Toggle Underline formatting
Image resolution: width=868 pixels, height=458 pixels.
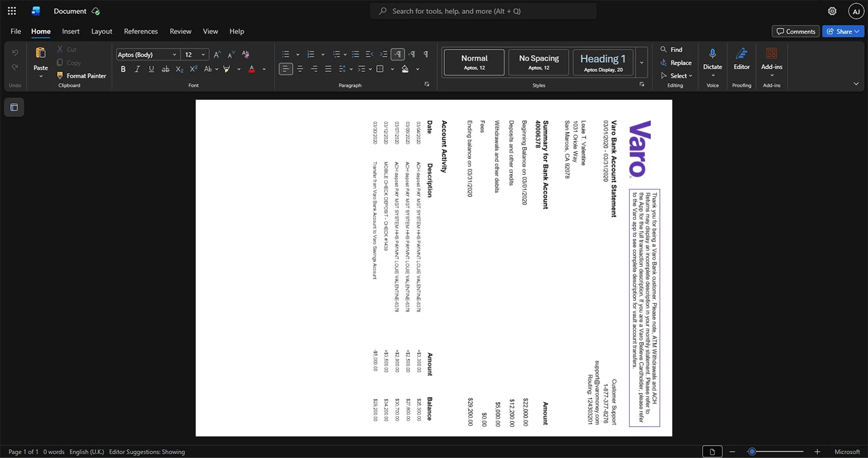click(x=151, y=69)
